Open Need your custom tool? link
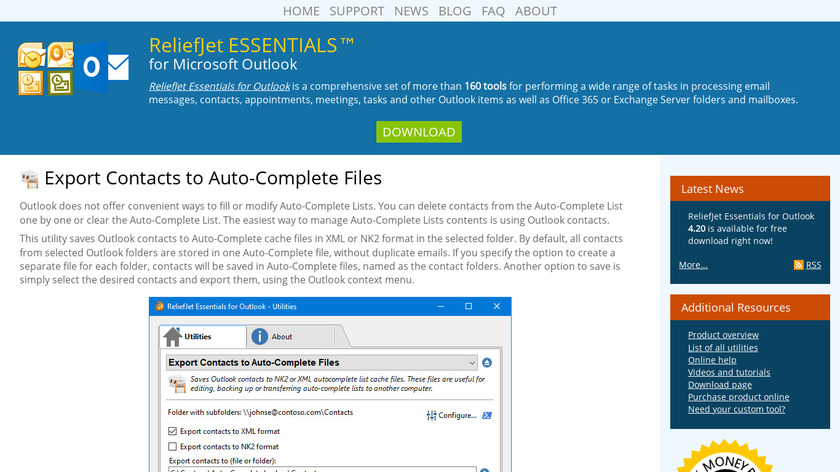Screen dimensions: 840x472 [737, 409]
